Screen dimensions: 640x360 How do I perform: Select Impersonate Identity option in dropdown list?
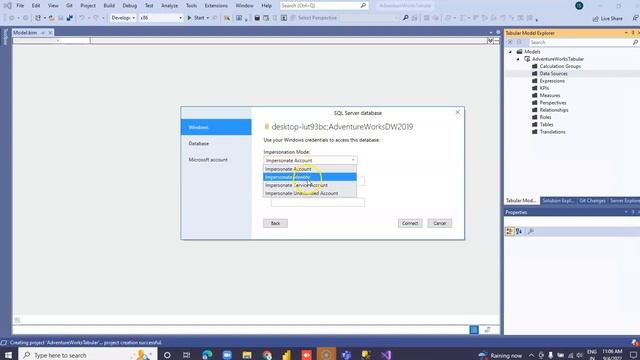[x=310, y=177]
